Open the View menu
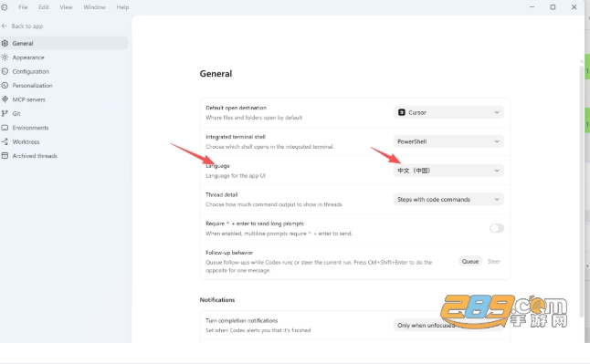The height and width of the screenshot is (364, 590). tap(66, 7)
